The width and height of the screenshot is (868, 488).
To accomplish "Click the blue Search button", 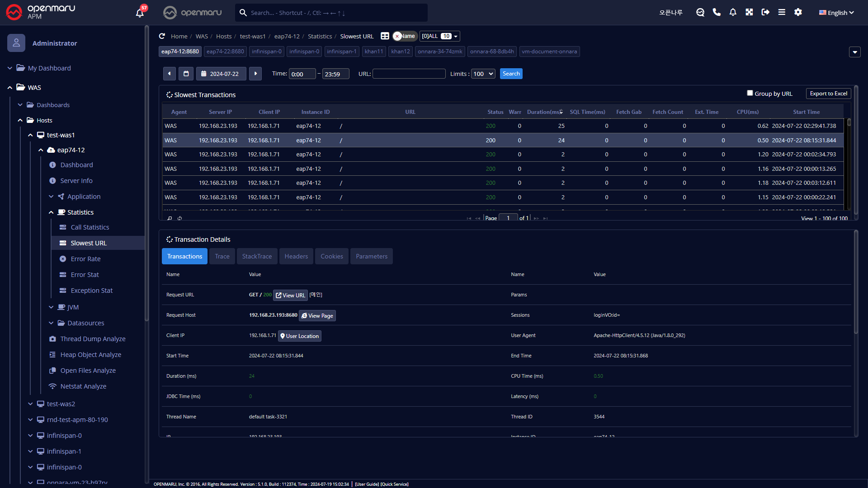I will tap(511, 74).
